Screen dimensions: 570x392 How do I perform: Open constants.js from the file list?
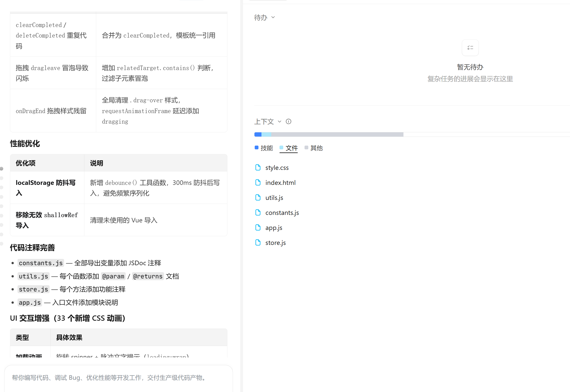[x=282, y=213]
